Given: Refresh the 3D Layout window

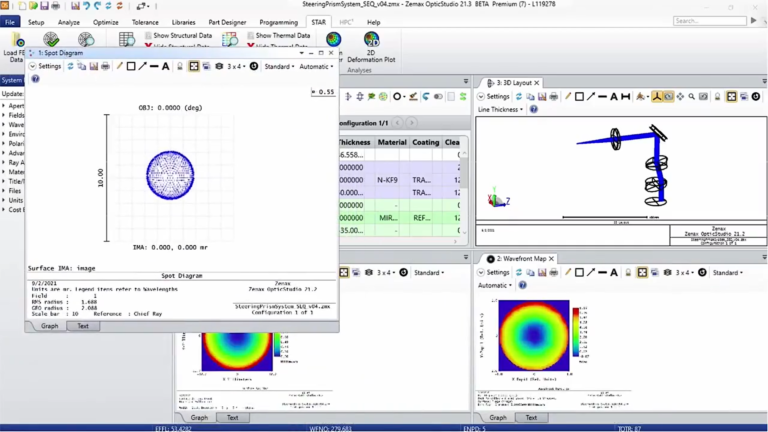Looking at the screenshot, I should [x=519, y=96].
